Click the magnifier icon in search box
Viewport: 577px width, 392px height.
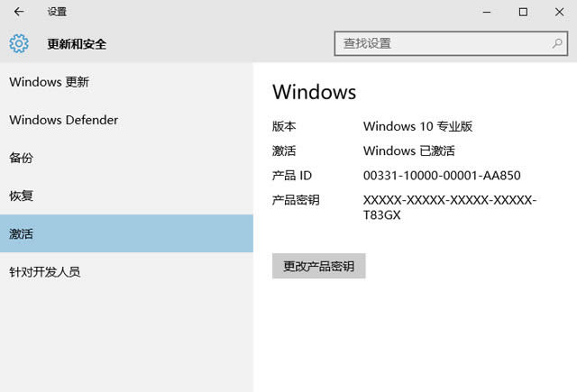558,42
